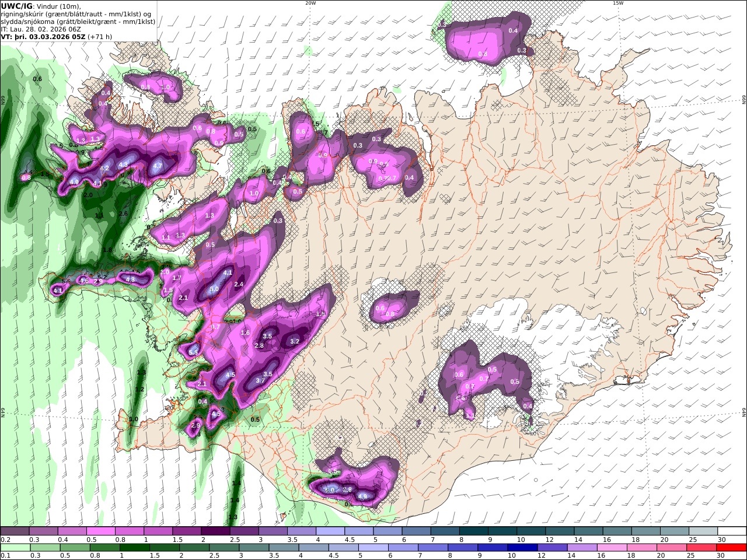Click the 'rigning/skúrir' legend description line
This screenshot has height=560, width=747.
[x=76, y=14]
